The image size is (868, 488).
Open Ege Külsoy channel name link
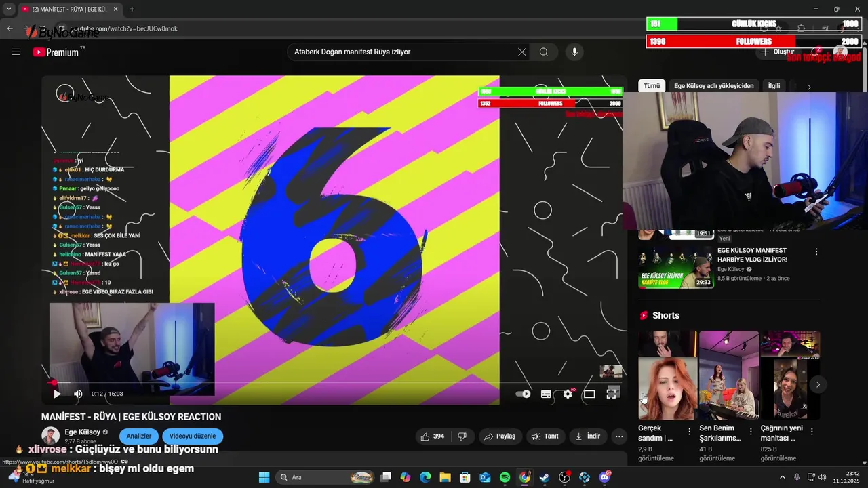(82, 432)
